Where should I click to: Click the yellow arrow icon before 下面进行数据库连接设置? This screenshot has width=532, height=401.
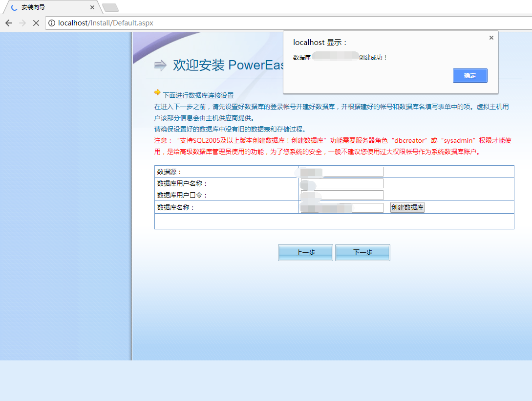point(157,92)
